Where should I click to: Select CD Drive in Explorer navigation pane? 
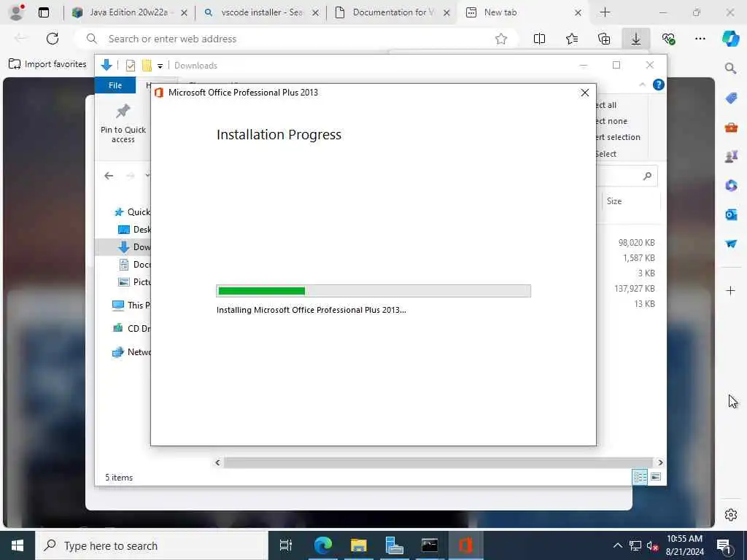[x=131, y=329]
